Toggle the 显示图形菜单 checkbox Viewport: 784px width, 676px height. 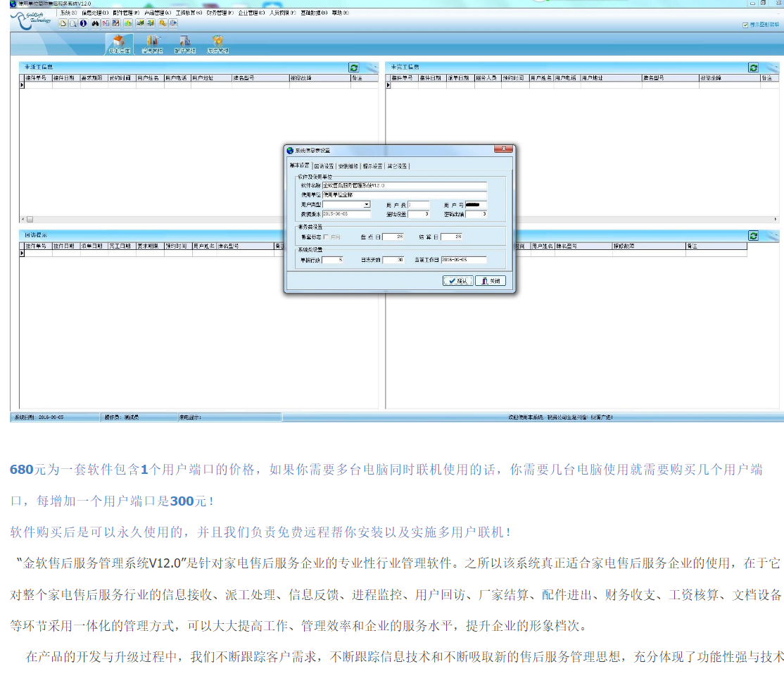tap(745, 25)
